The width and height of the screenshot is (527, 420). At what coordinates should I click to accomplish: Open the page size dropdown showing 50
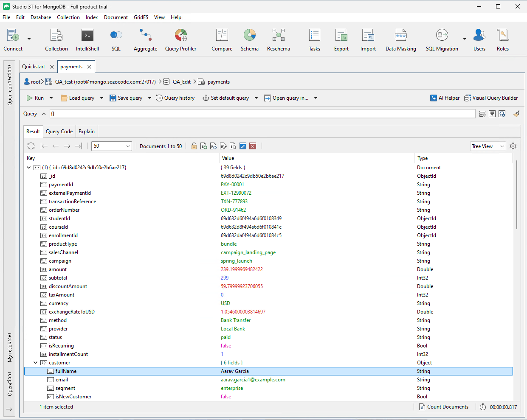pos(112,146)
